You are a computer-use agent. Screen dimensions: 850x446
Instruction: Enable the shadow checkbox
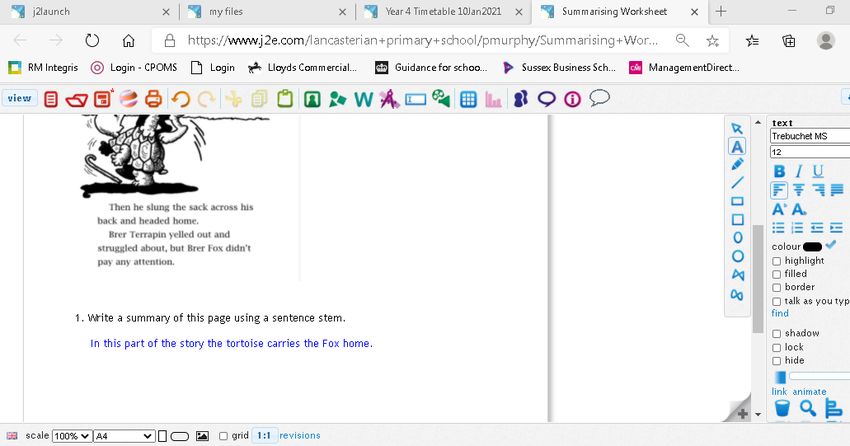pos(776,334)
